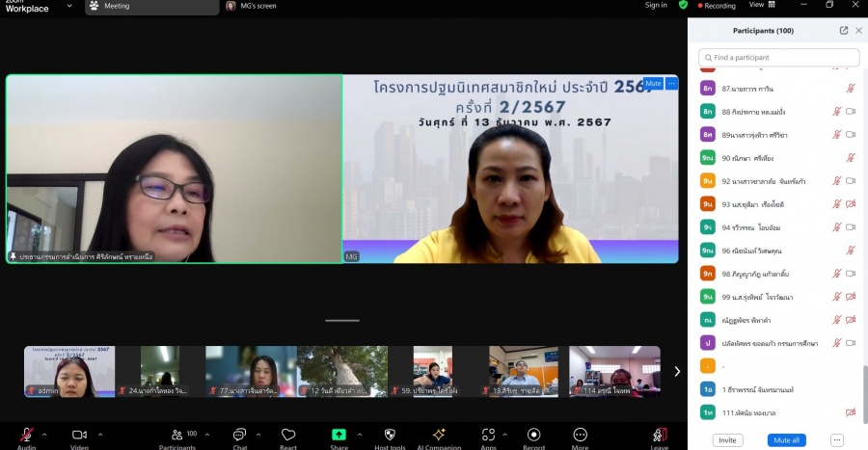Toggle the camera icon for participant 92

851,181
